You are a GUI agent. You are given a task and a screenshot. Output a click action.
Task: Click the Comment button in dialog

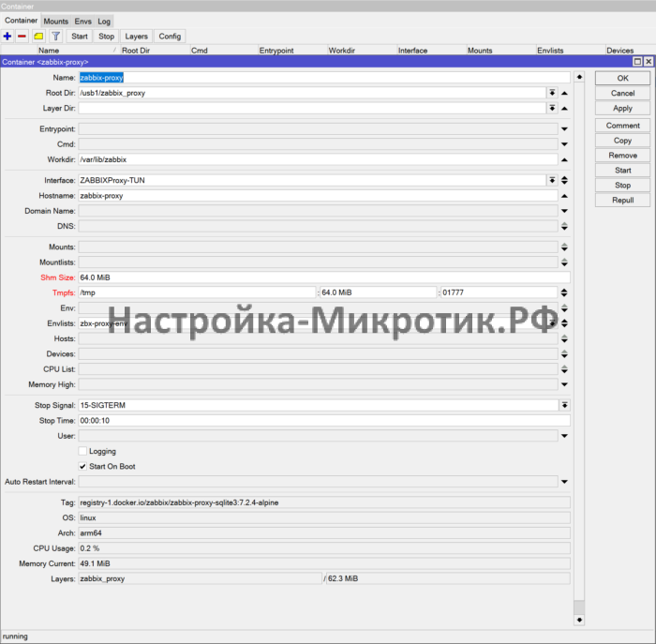coord(622,126)
